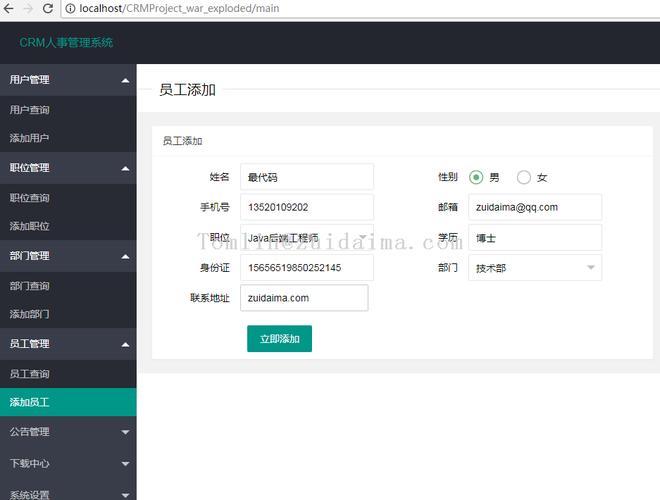Image resolution: width=660 pixels, height=500 pixels.
Task: Collapse the 部门管理 menu group
Action: click(68, 256)
